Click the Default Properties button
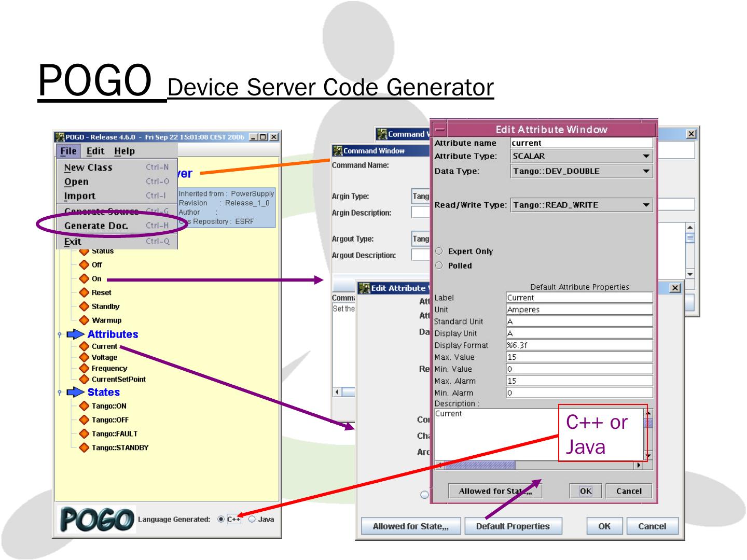Image resolution: width=747 pixels, height=560 pixels. (513, 526)
